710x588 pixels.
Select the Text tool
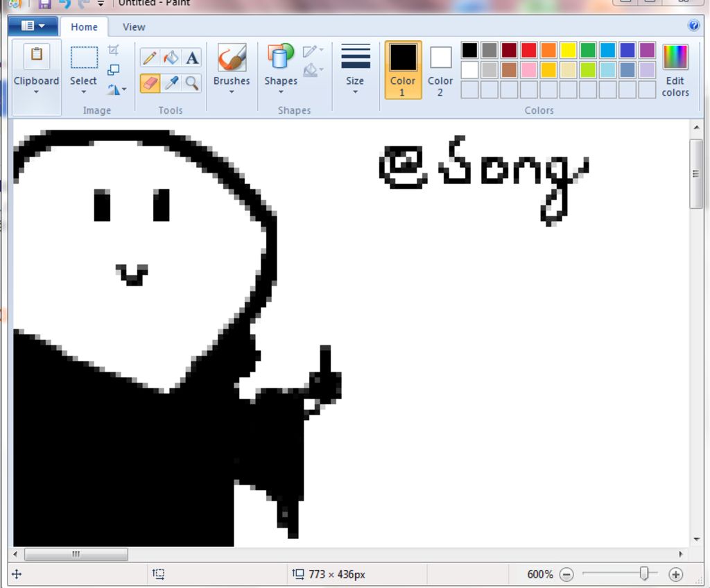[192, 58]
